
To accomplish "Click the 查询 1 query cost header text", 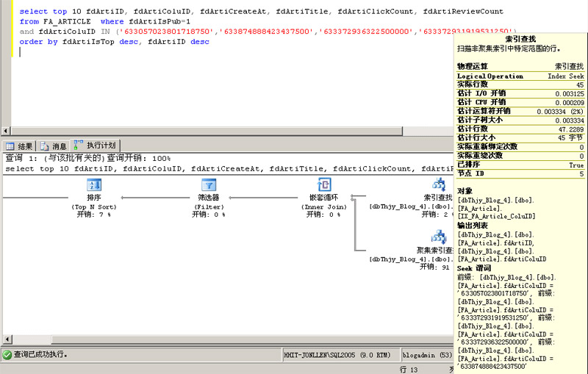I will (x=87, y=159).
